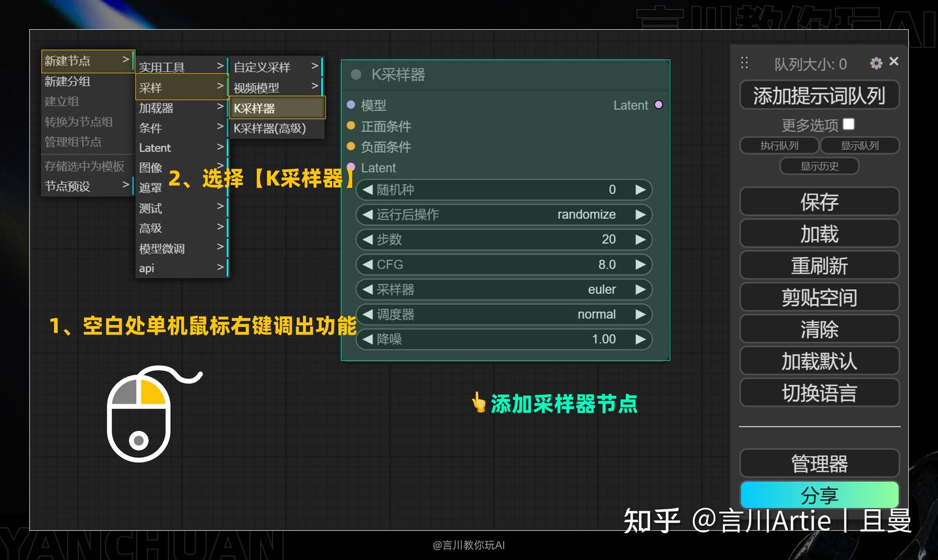Increase 随机种 value with right arrow
Screen dimensions: 938x560
pyautogui.click(x=640, y=189)
